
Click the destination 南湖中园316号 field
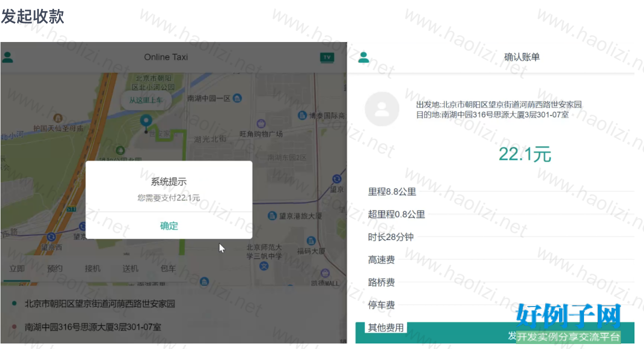pyautogui.click(x=93, y=327)
